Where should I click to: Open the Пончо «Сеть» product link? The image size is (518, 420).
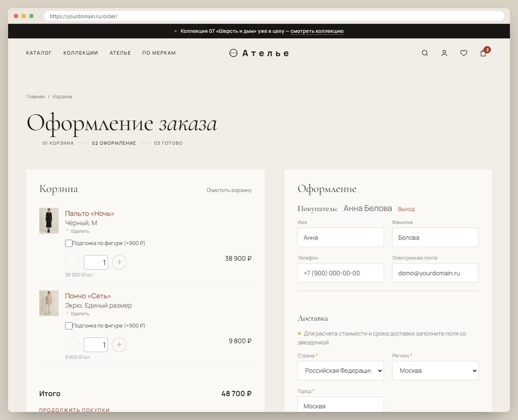[x=88, y=296]
